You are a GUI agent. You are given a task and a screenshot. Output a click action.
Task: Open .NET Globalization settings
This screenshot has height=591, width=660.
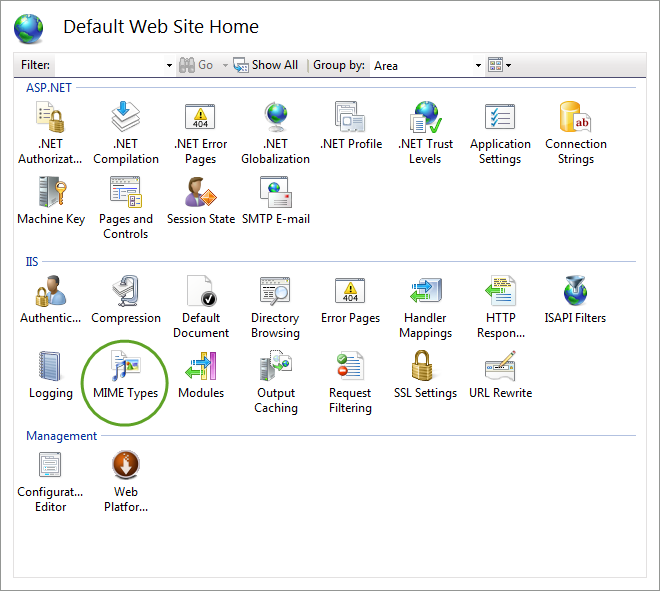(275, 133)
